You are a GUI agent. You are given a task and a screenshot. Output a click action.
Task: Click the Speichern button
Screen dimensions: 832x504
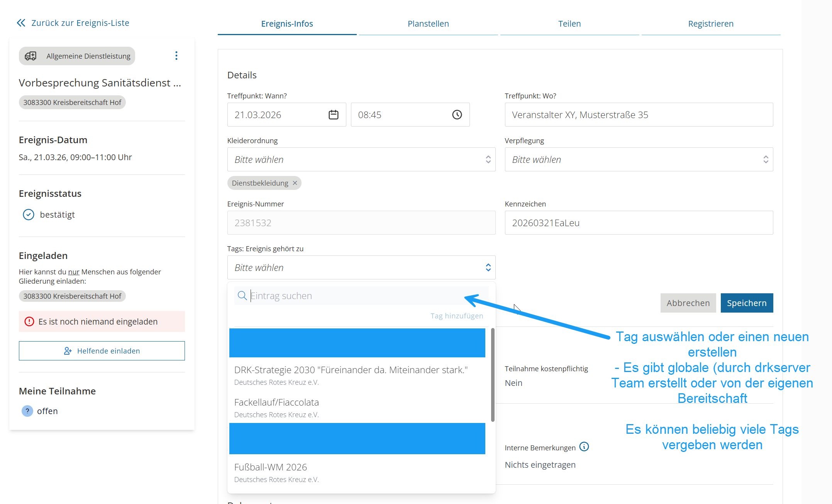pyautogui.click(x=746, y=303)
